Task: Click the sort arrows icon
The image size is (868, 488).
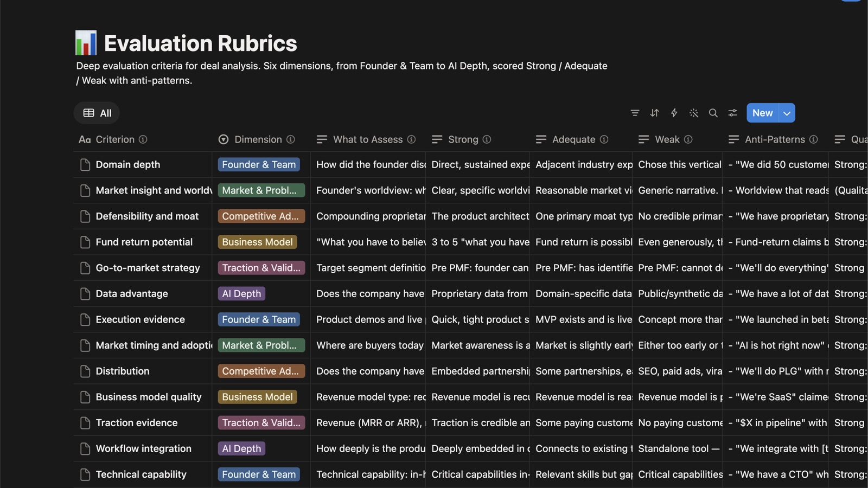Action: [654, 113]
